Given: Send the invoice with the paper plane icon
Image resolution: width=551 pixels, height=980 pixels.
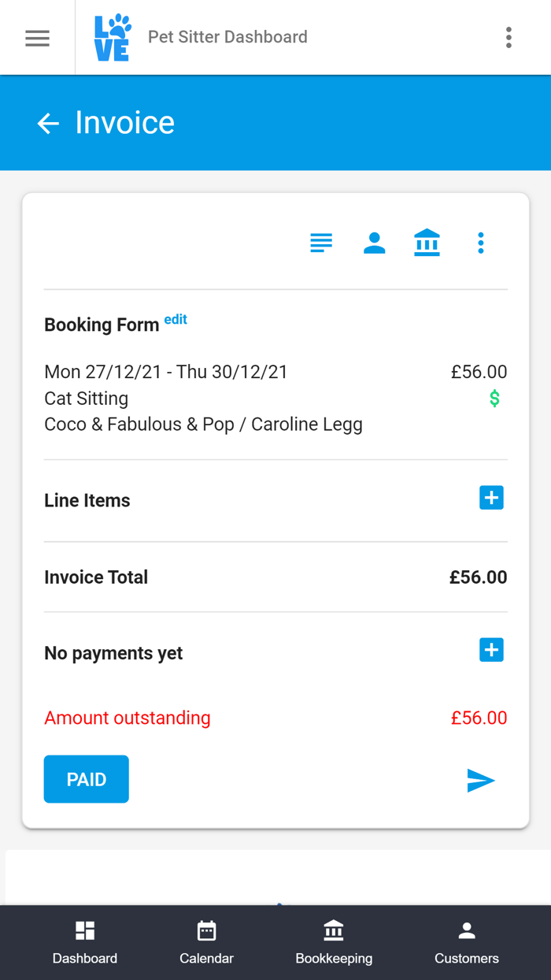Looking at the screenshot, I should (481, 780).
